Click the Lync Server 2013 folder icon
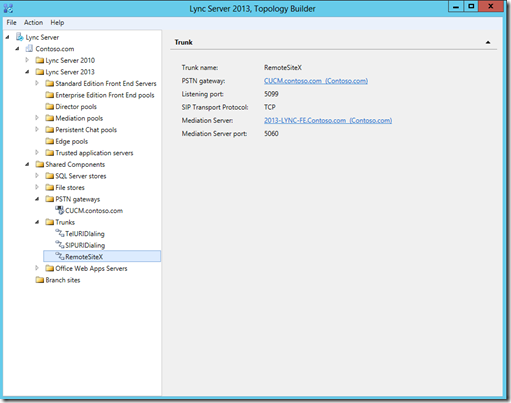This screenshot has width=511, height=403. coord(40,72)
